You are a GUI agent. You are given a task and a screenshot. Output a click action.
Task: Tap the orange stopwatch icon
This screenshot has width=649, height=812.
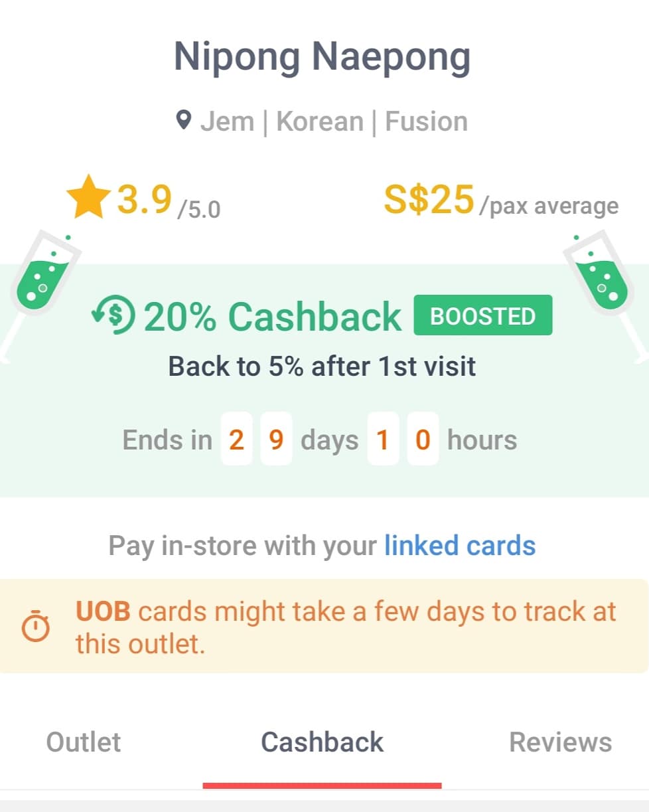click(36, 626)
